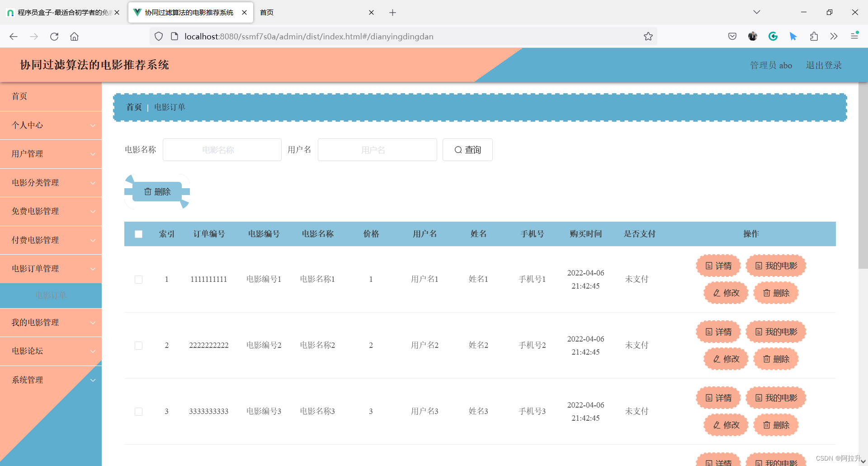This screenshot has width=868, height=466.
Task: Expand the 电影分类管理 sidebar menu
Action: pos(51,183)
